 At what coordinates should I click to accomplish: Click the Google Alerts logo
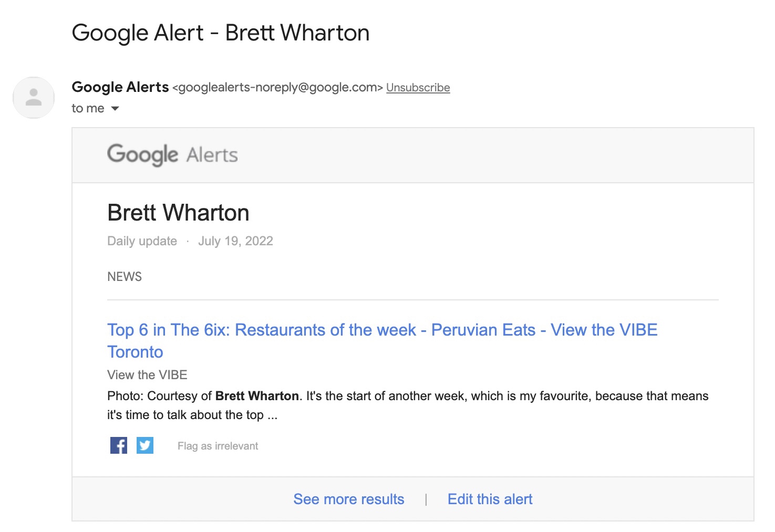point(172,155)
